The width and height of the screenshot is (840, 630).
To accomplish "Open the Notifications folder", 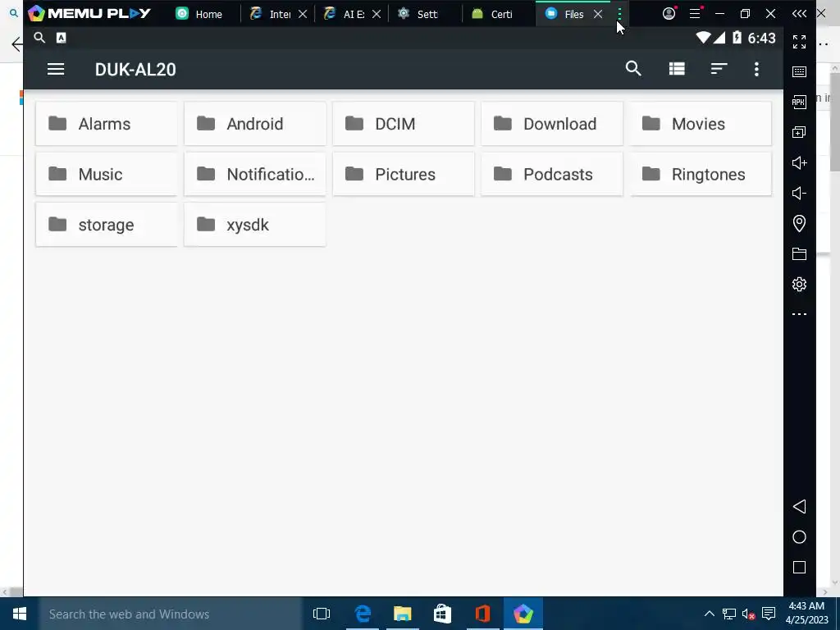I will coord(254,174).
